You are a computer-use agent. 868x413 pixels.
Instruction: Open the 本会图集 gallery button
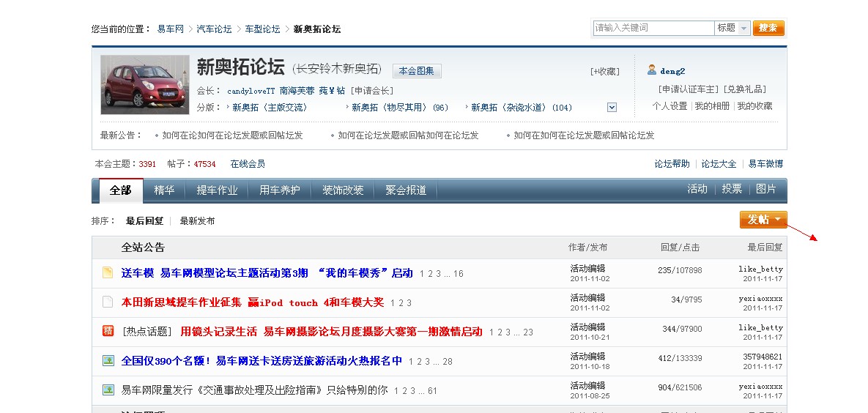(x=417, y=71)
